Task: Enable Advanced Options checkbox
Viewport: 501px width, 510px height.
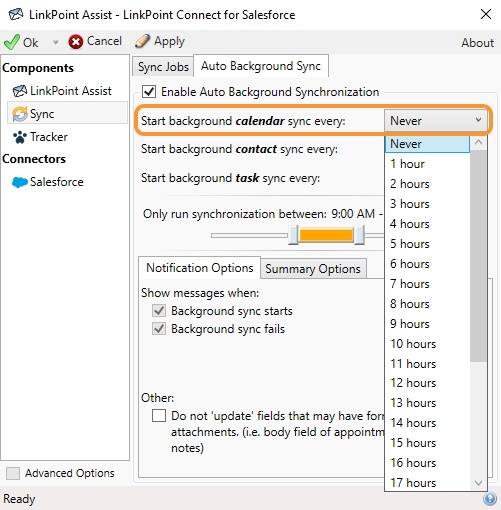Action: [13, 473]
